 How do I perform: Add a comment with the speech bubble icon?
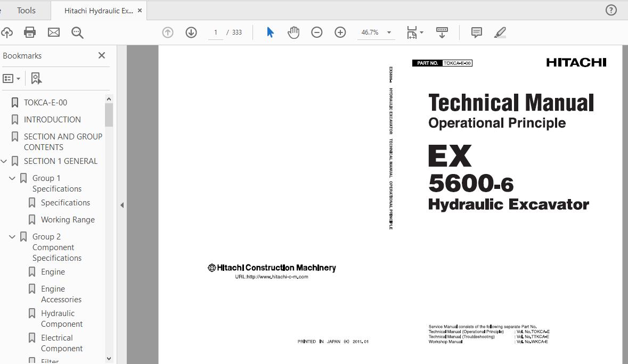[x=476, y=32]
